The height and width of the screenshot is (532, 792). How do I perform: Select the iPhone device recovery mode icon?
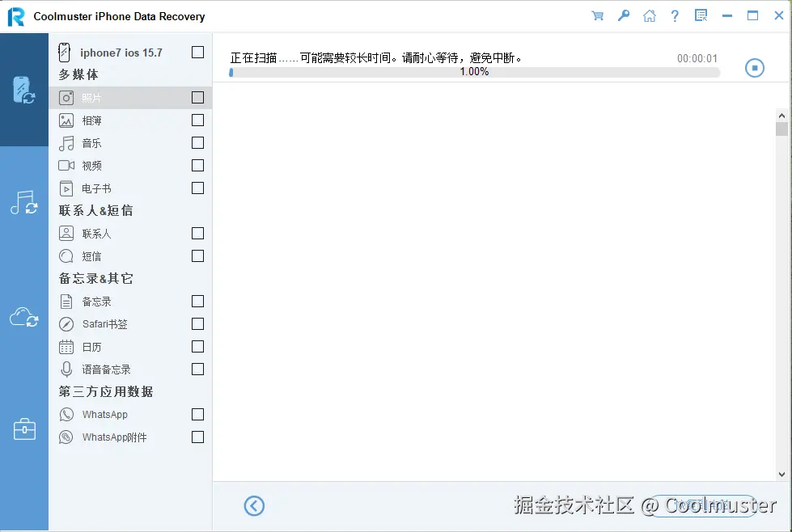(x=24, y=91)
